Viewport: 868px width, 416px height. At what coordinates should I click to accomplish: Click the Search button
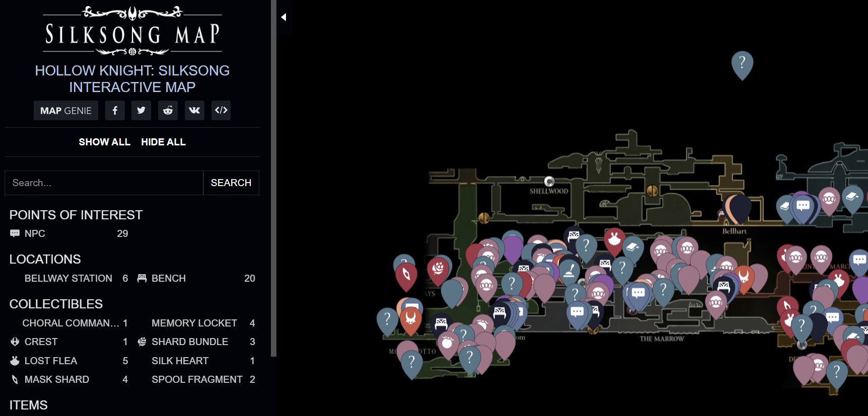tap(231, 183)
